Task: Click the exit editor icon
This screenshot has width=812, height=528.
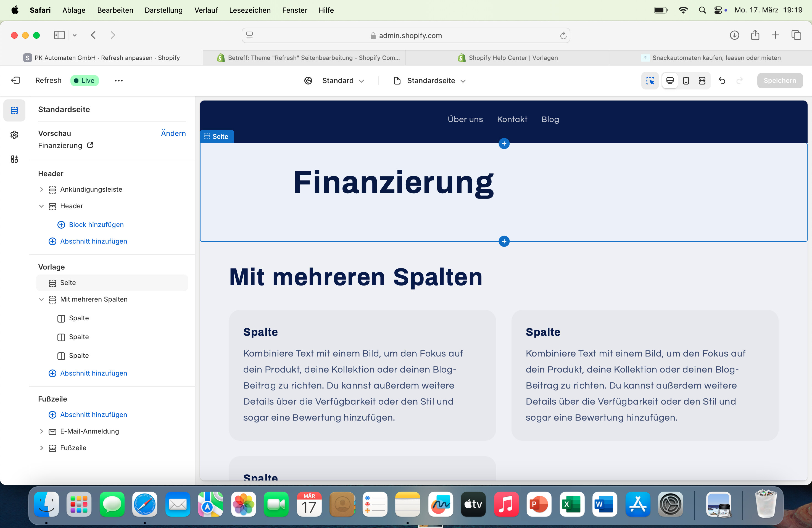Action: tap(16, 80)
